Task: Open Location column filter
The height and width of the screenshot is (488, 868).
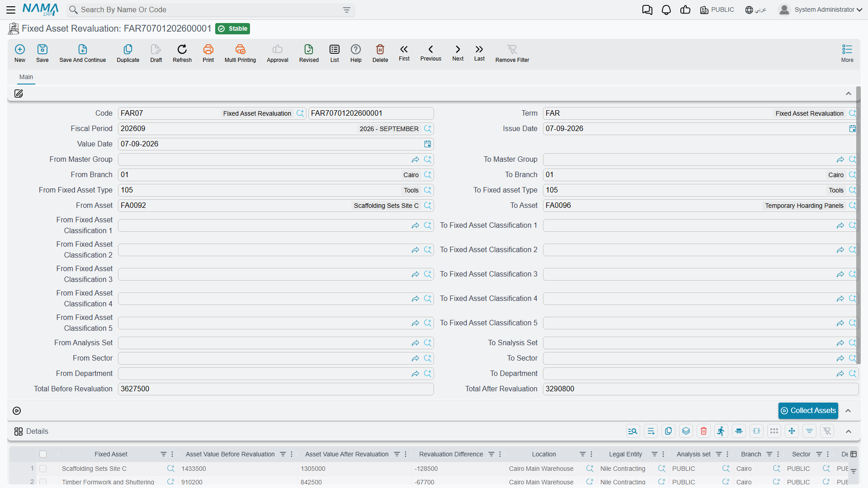Action: pos(583,454)
